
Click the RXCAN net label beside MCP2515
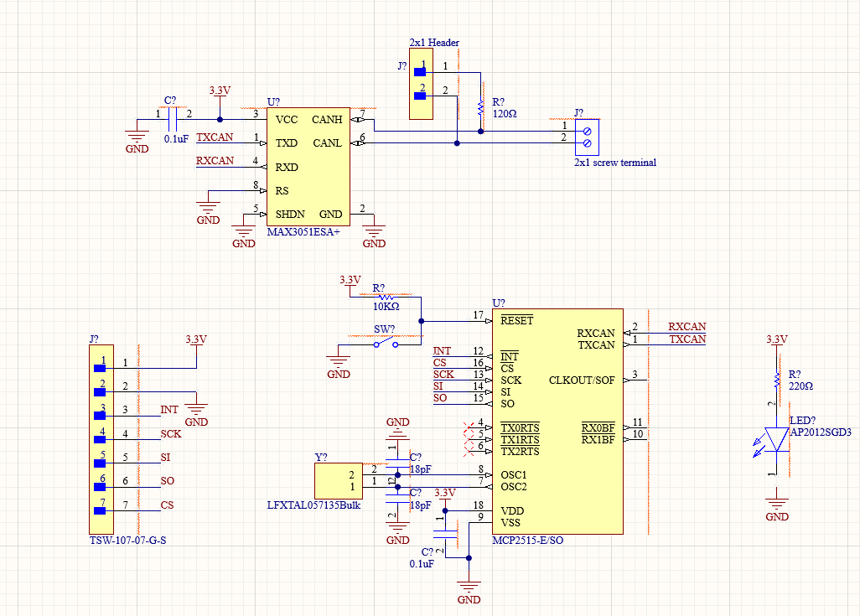tap(686, 327)
